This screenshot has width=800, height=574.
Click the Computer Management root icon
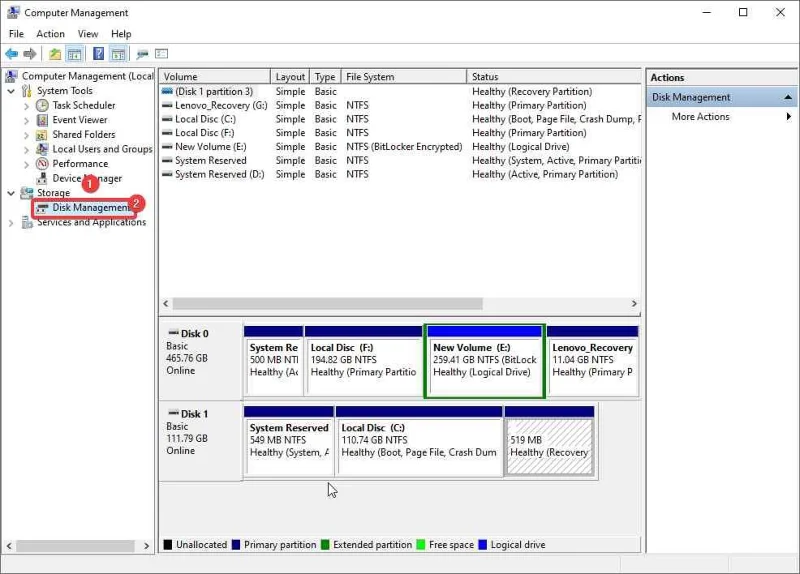coord(11,76)
